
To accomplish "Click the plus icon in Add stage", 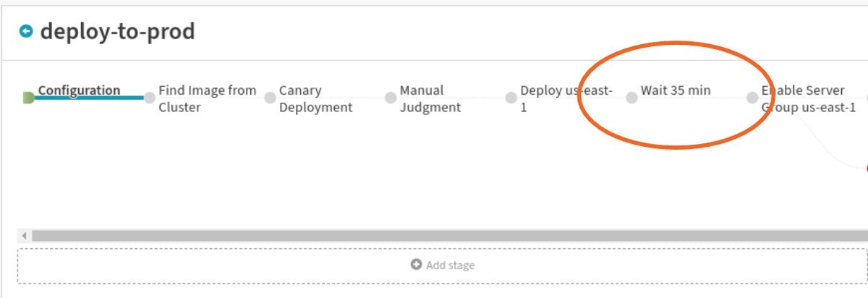I will pyautogui.click(x=416, y=265).
